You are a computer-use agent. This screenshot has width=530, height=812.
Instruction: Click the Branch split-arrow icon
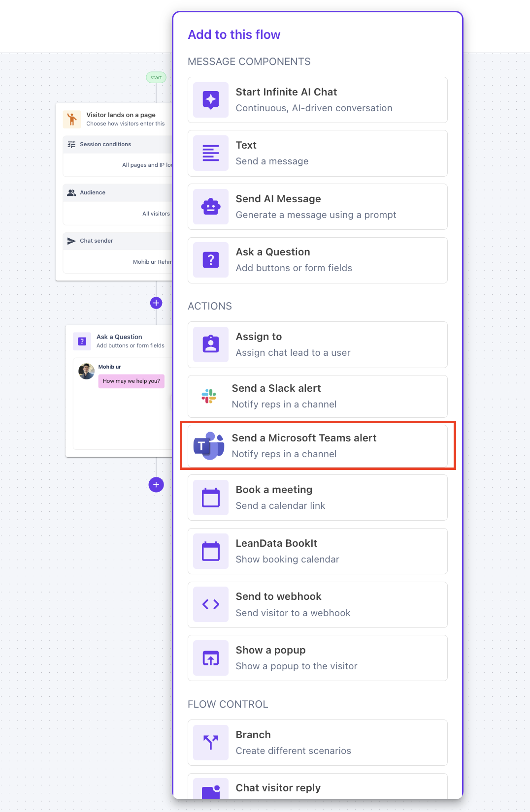point(211,743)
